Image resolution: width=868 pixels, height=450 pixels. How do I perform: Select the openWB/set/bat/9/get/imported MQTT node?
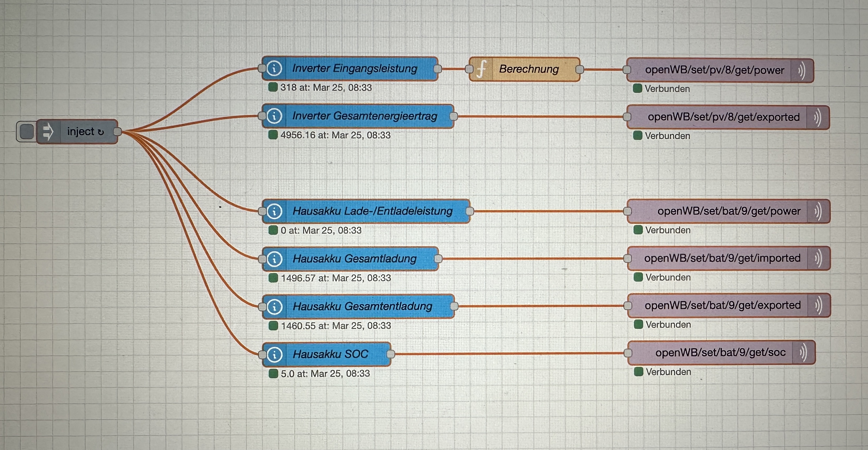tap(722, 258)
